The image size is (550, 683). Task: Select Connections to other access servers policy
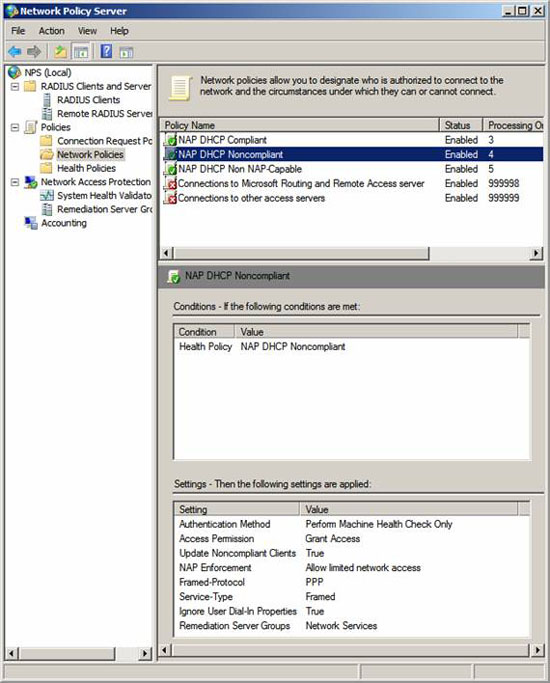click(x=352, y=198)
